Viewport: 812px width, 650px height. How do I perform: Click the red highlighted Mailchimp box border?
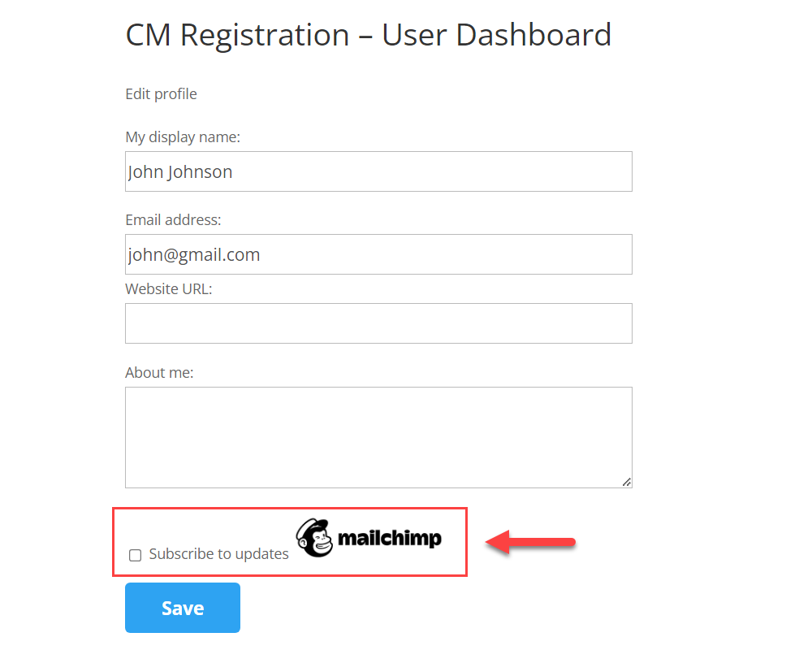coord(290,509)
